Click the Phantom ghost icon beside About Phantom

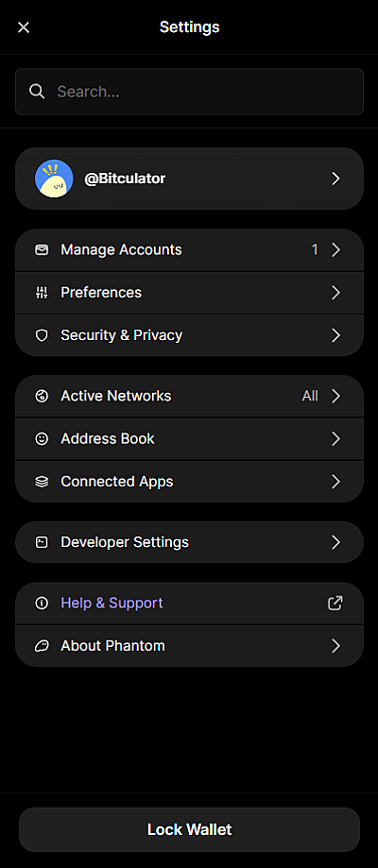[x=42, y=645]
